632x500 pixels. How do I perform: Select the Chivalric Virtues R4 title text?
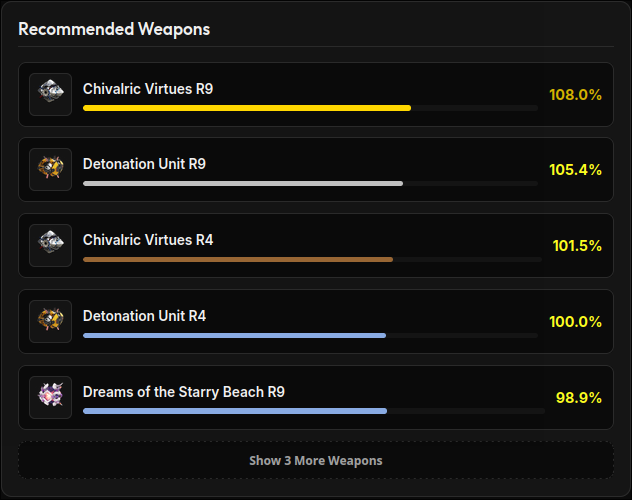tap(148, 240)
